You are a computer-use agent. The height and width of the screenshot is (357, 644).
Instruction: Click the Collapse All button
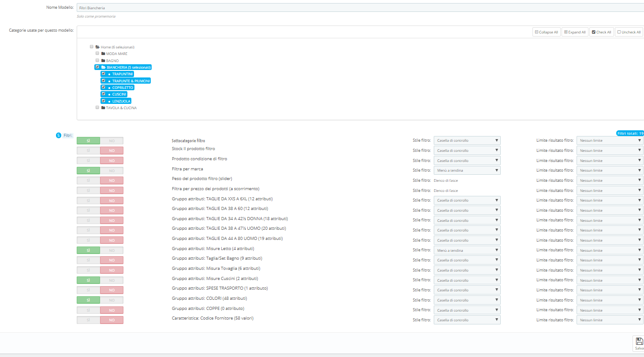[546, 32]
